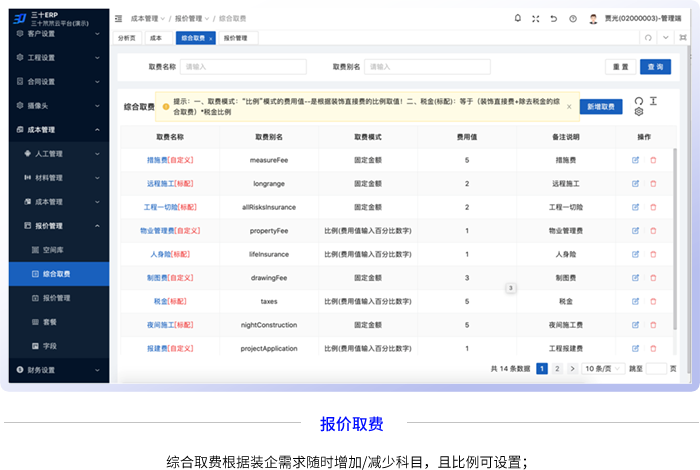
Task: Collapse the 成本管理 sidebar section
Action: tap(55, 130)
